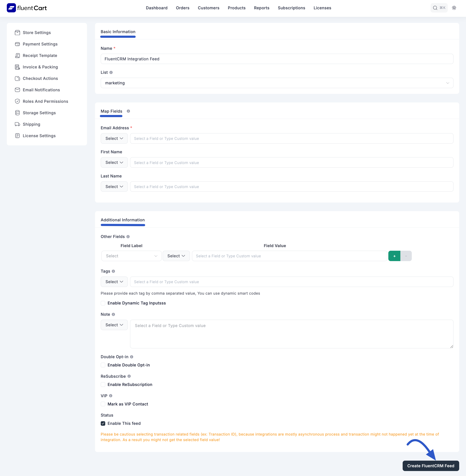Show the Double Opt-in info icon
This screenshot has width=466, height=476.
132,357
